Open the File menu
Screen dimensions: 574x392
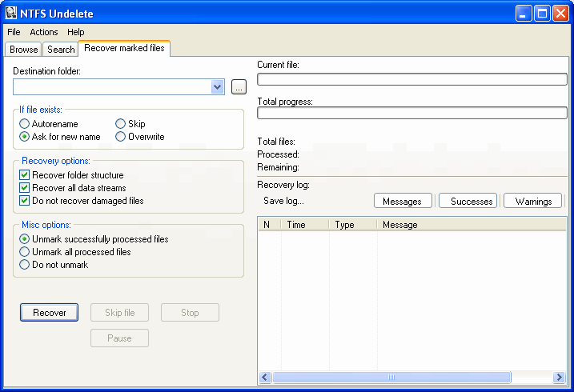point(14,32)
